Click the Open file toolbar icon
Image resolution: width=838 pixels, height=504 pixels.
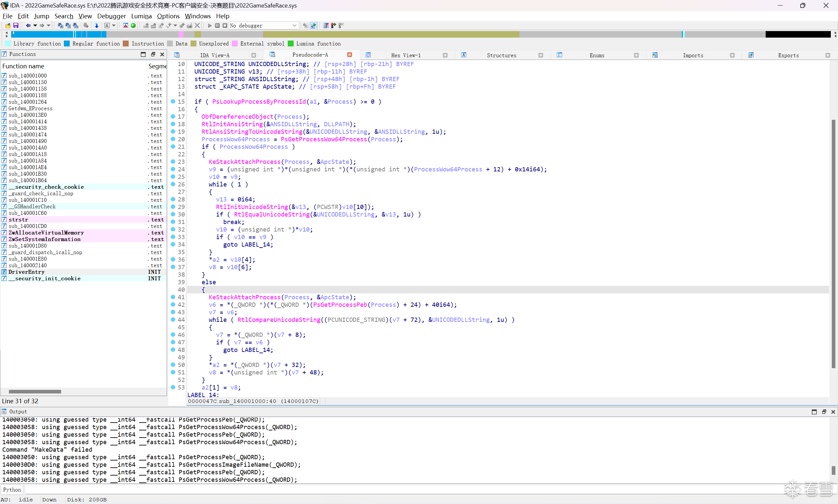point(8,26)
